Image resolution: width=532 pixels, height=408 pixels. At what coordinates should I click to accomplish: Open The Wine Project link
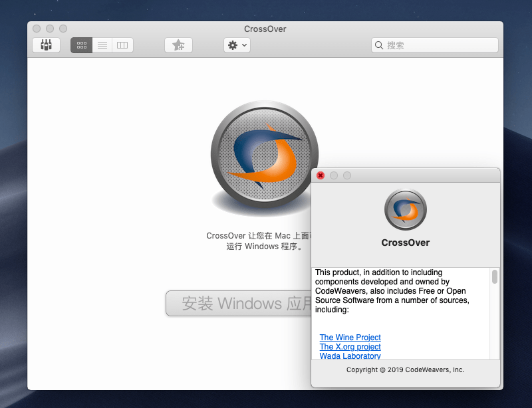[350, 338]
